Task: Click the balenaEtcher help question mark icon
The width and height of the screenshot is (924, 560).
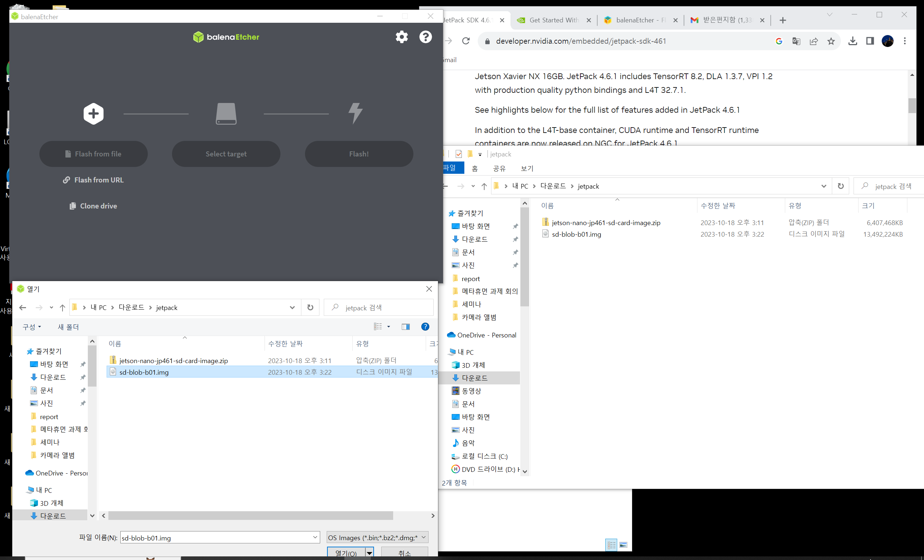Action: pos(425,37)
